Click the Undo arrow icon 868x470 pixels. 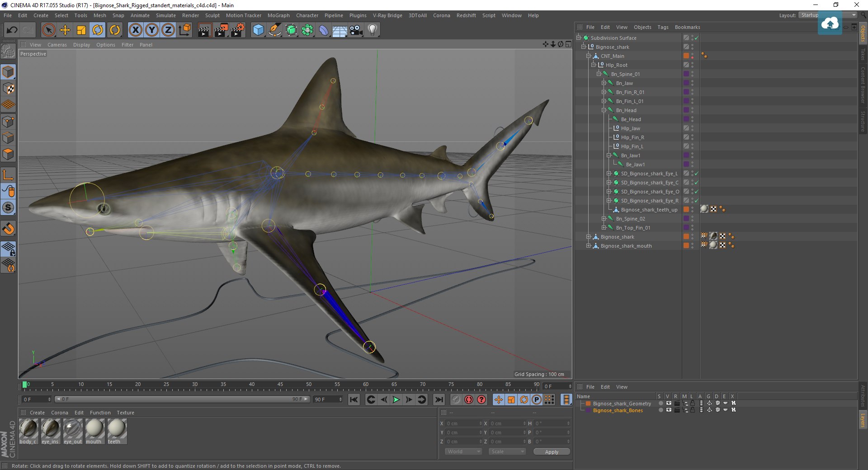pyautogui.click(x=12, y=30)
